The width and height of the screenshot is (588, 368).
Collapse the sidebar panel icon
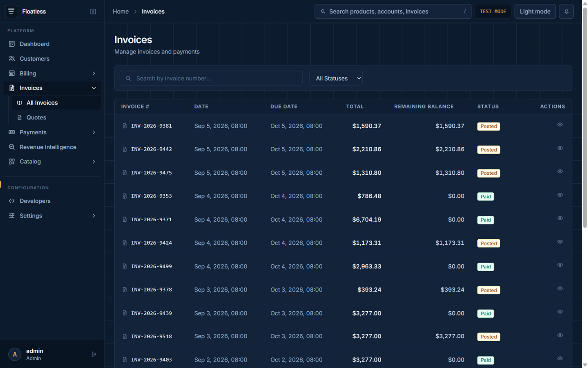coord(93,11)
